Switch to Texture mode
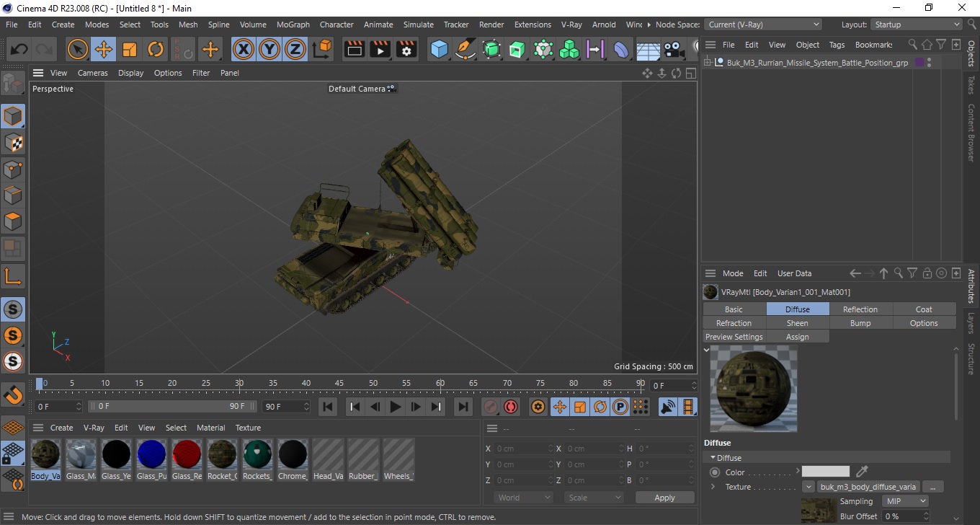The height and width of the screenshot is (525, 980). (13, 142)
